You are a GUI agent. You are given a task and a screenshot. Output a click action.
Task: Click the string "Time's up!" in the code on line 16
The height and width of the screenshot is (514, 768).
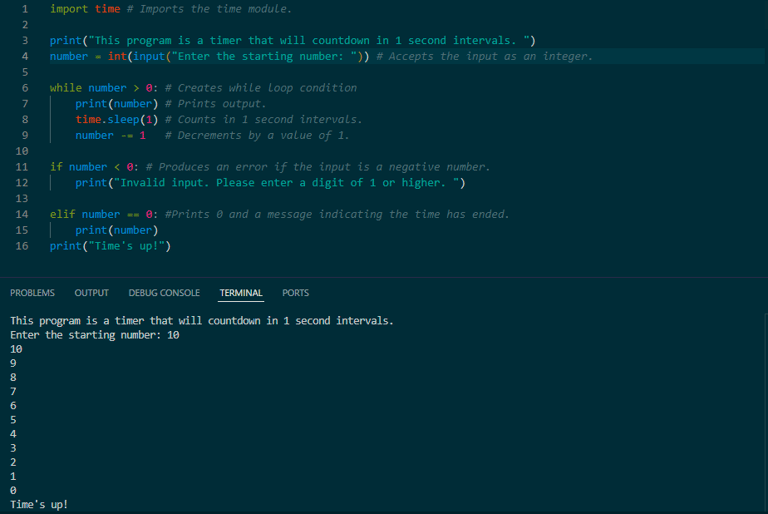(x=126, y=246)
